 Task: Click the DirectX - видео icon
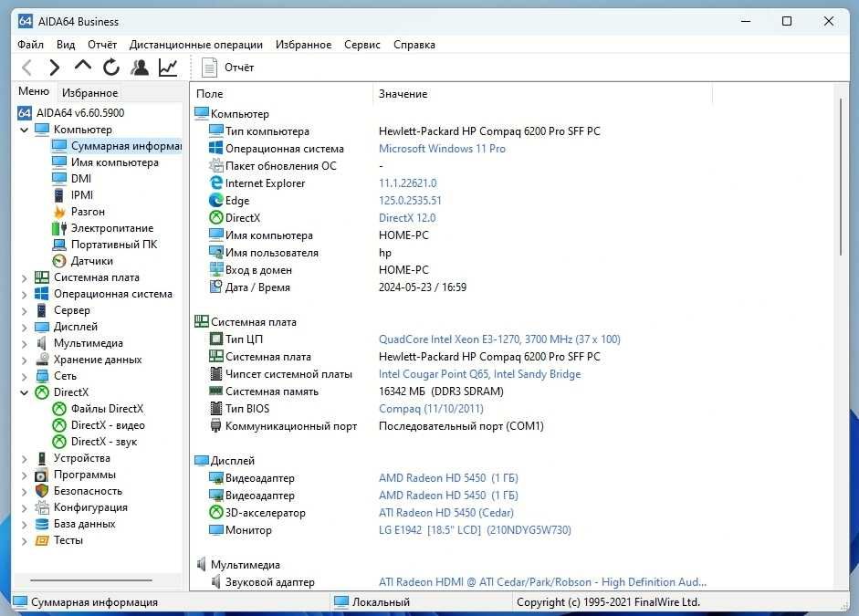[59, 425]
